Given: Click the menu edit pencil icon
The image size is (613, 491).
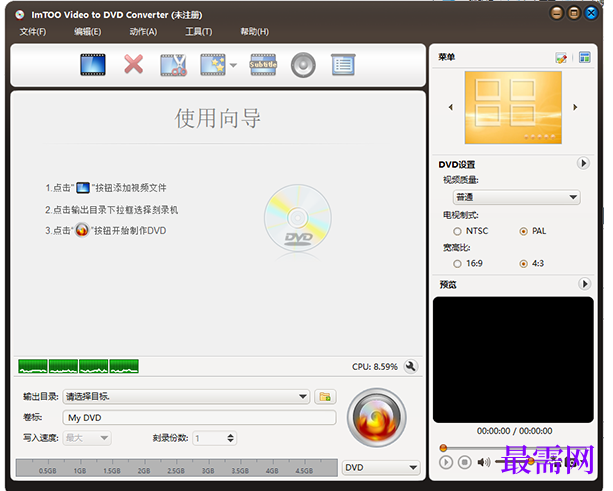Looking at the screenshot, I should (561, 58).
